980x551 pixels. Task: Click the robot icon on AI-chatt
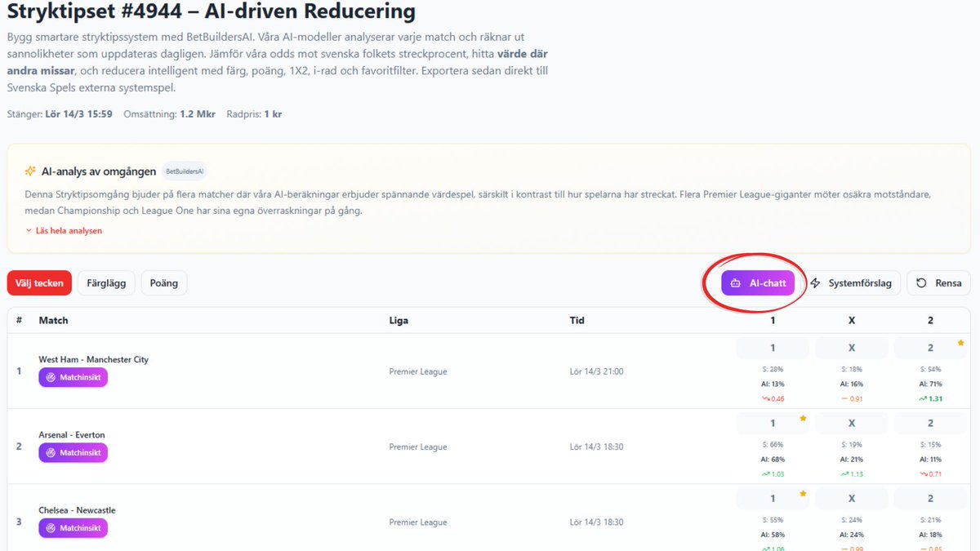pyautogui.click(x=735, y=283)
